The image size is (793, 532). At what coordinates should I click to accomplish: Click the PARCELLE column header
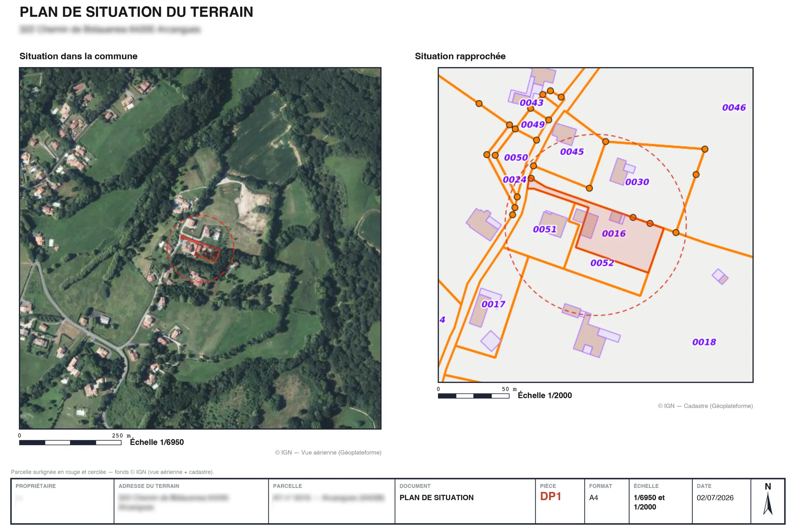point(287,486)
